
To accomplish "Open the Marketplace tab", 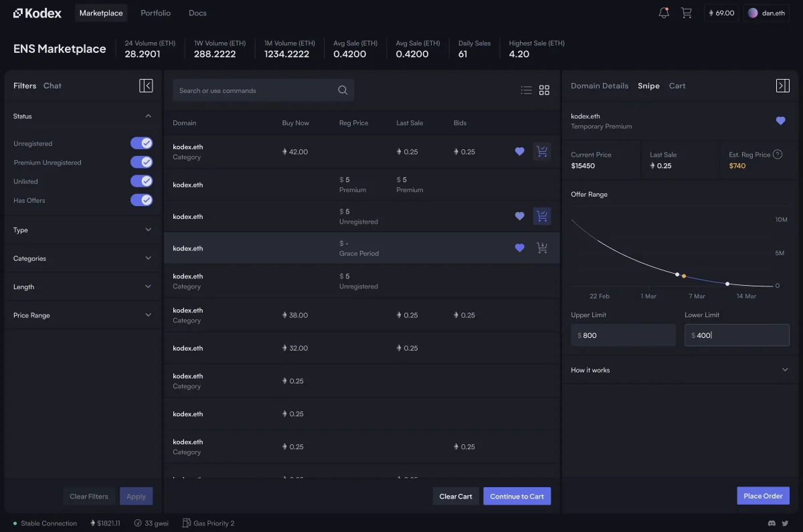I will 101,13.
